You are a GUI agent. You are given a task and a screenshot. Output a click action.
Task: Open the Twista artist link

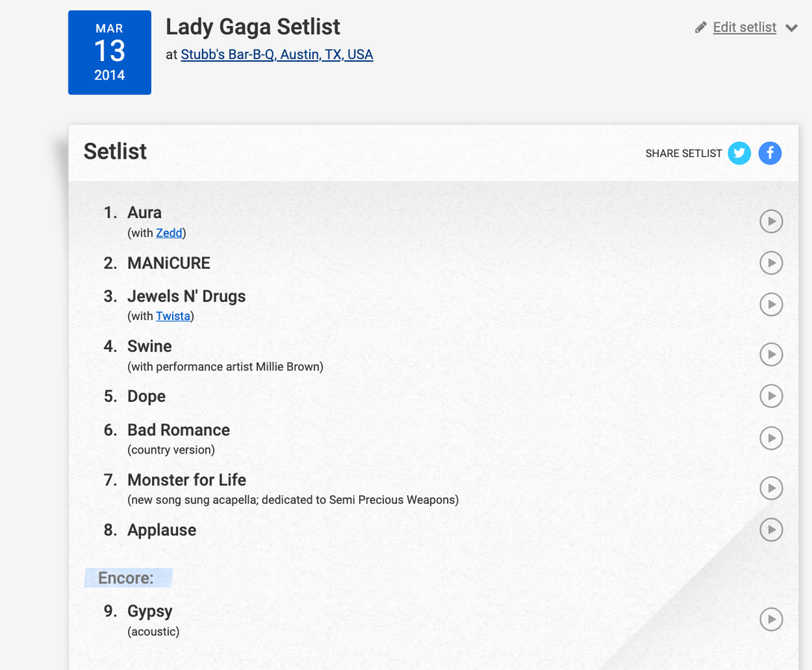tap(173, 316)
